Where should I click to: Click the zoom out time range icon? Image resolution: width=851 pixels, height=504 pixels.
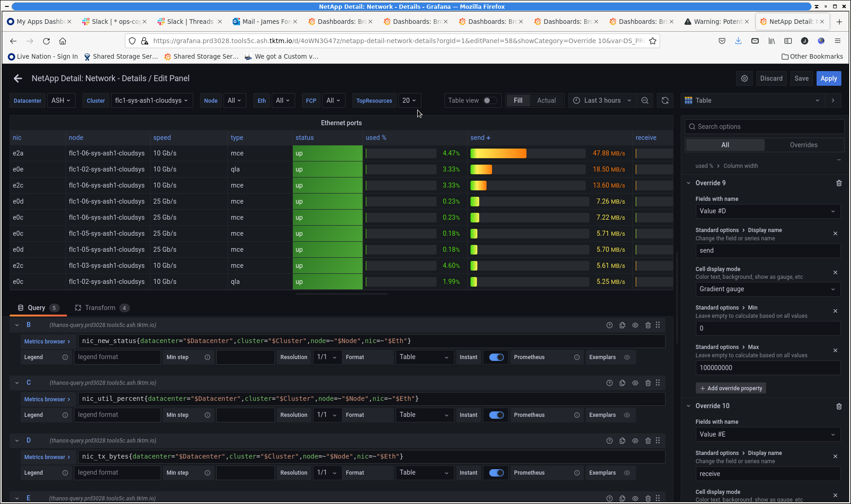(x=645, y=100)
